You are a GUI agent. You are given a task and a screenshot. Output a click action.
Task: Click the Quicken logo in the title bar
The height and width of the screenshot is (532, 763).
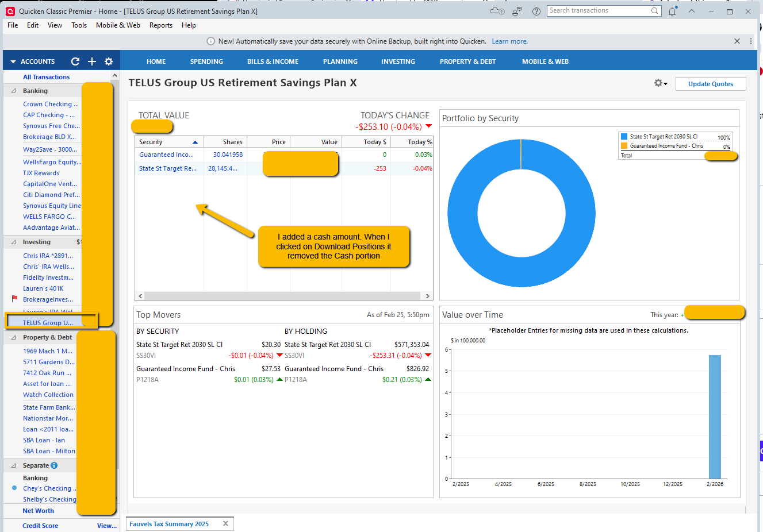[x=10, y=11]
